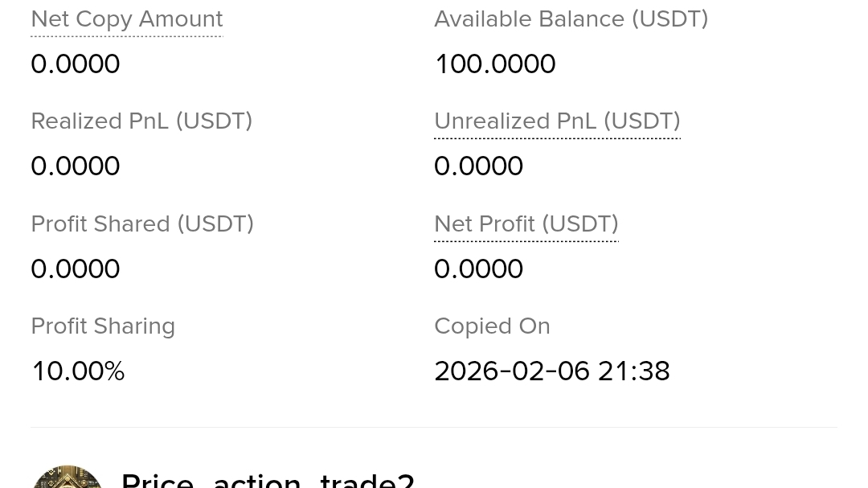868x488 pixels.
Task: Click the Profit Shared (USDT) label
Action: click(x=142, y=223)
